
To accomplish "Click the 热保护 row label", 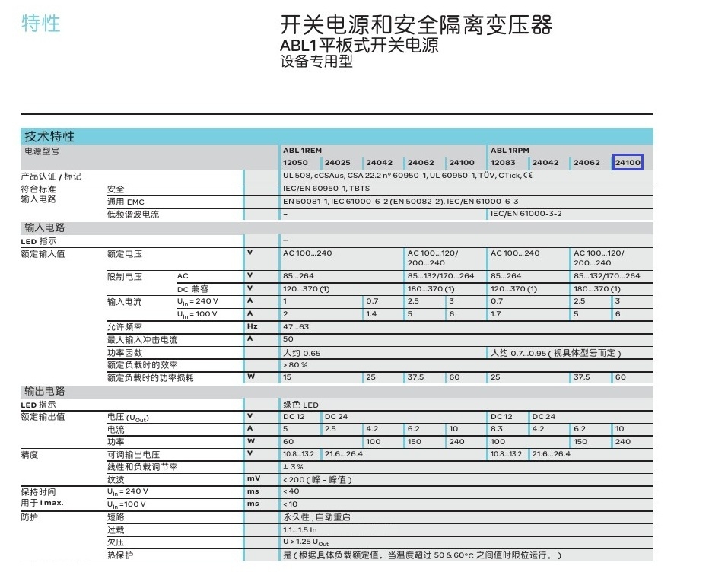I will [x=120, y=555].
